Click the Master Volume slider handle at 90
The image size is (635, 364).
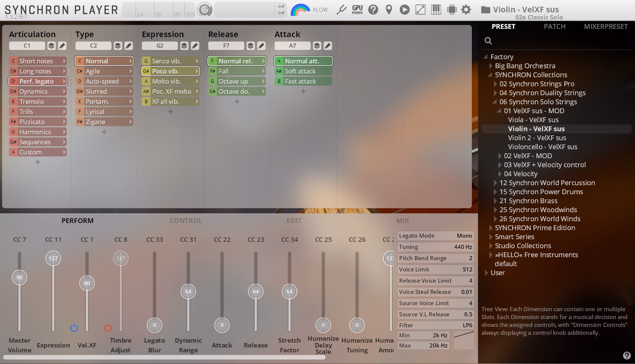coord(20,277)
